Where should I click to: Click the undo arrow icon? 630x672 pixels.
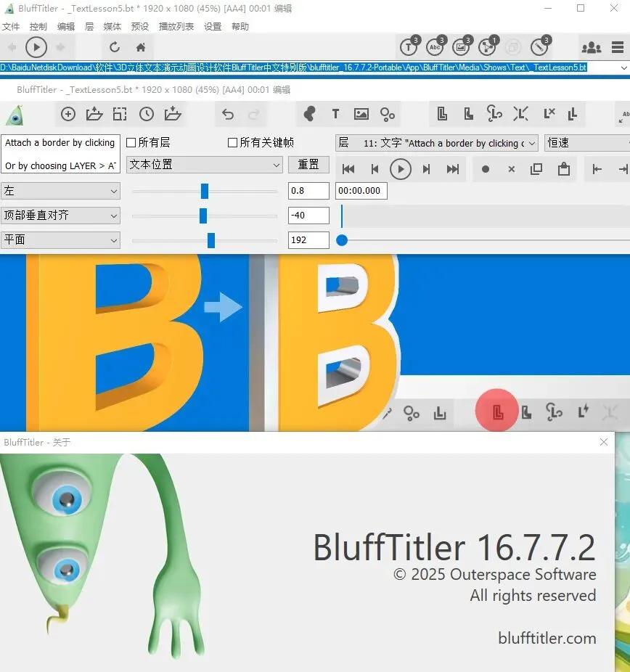coord(228,114)
